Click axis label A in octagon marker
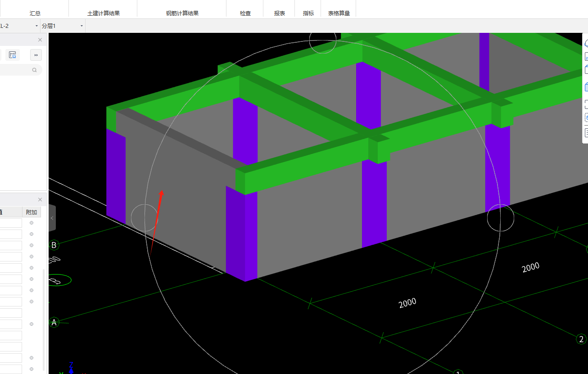The width and height of the screenshot is (588, 374). tap(54, 322)
